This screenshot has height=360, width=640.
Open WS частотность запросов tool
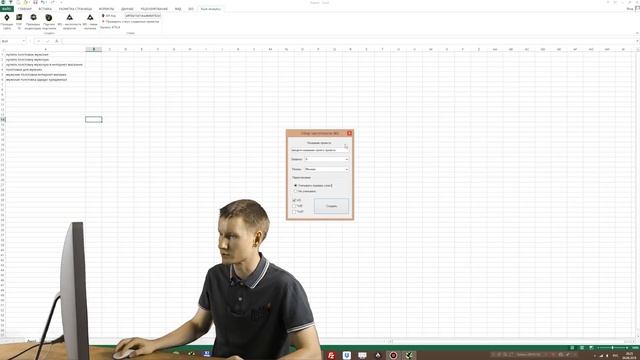[69, 21]
